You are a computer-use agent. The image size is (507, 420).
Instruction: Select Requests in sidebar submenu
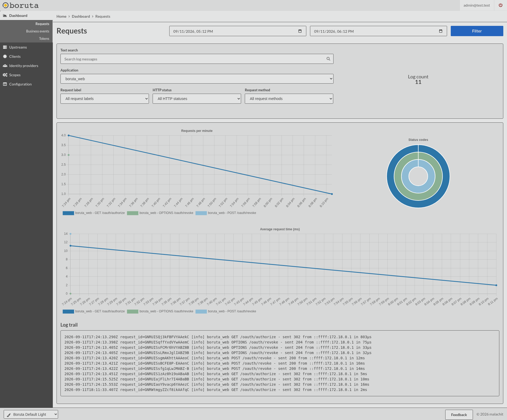pos(42,24)
